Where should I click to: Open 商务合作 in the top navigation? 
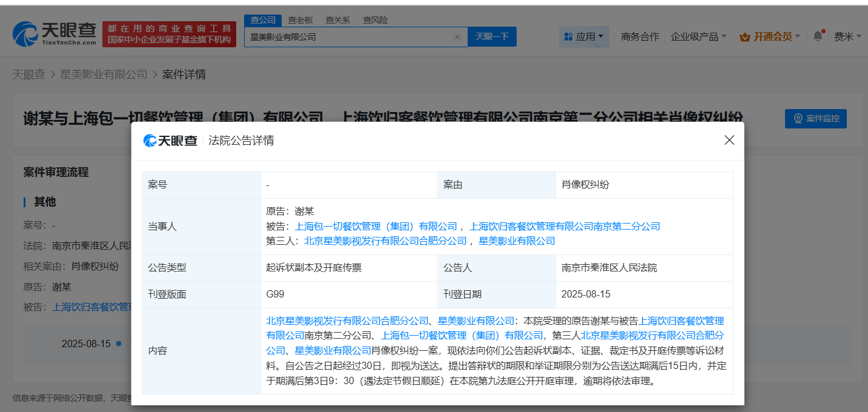coord(640,37)
